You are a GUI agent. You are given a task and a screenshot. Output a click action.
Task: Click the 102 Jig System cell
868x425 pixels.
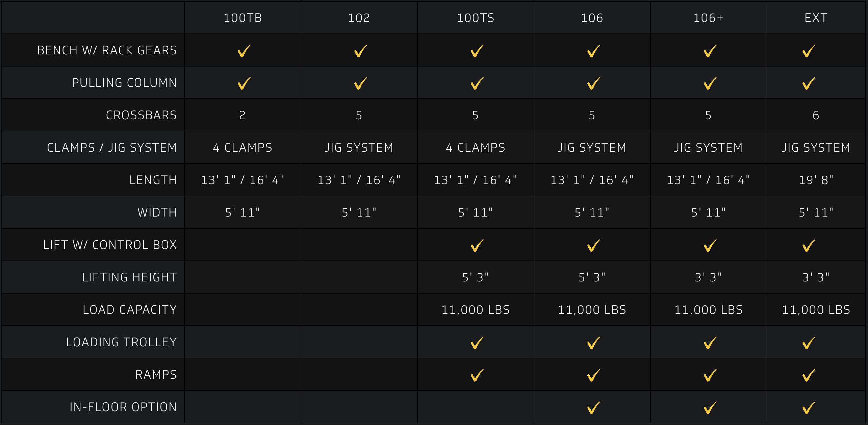[359, 148]
